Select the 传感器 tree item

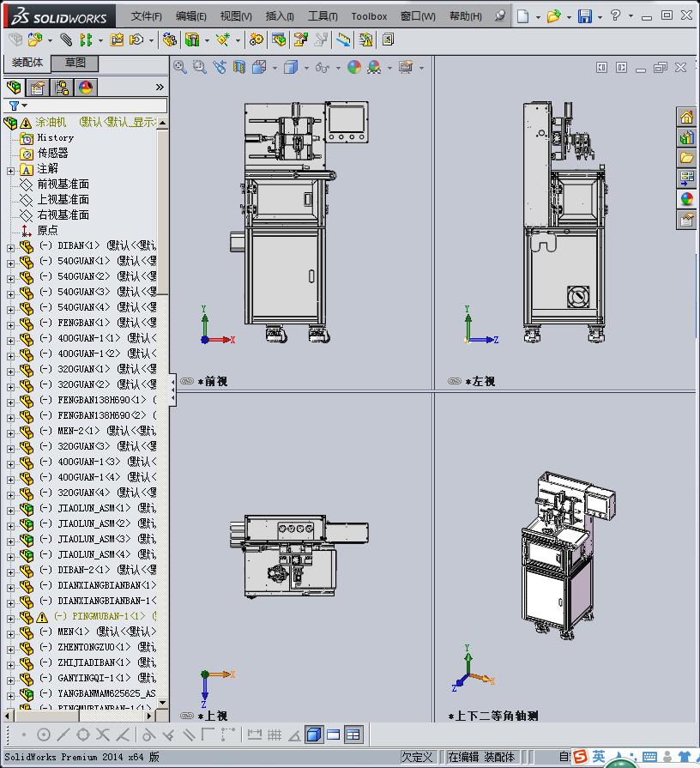click(52, 153)
